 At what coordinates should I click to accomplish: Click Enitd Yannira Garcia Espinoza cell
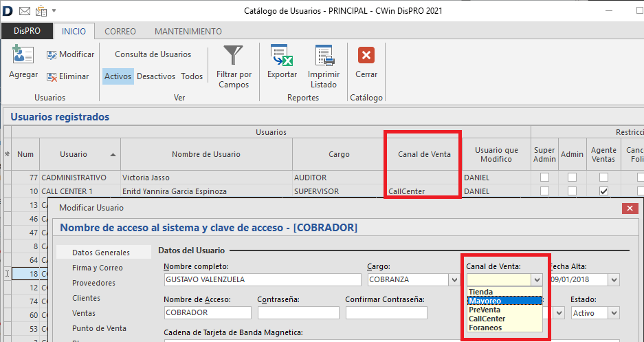coord(206,191)
